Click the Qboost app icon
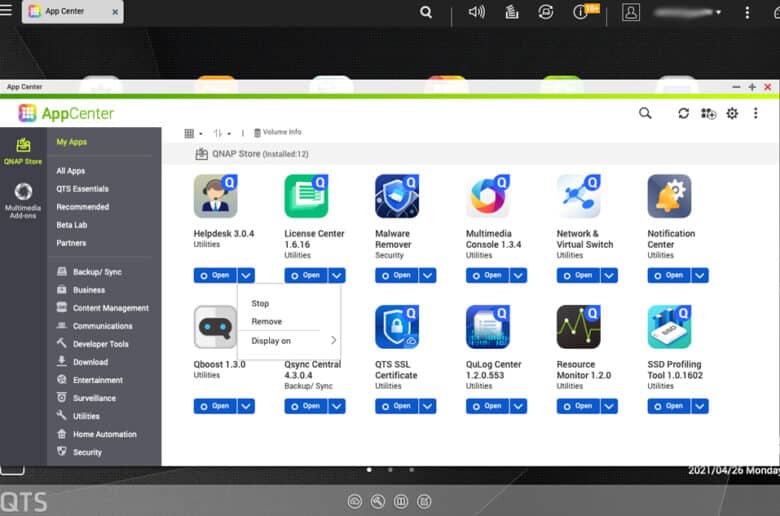The width and height of the screenshot is (780, 516). click(x=215, y=327)
